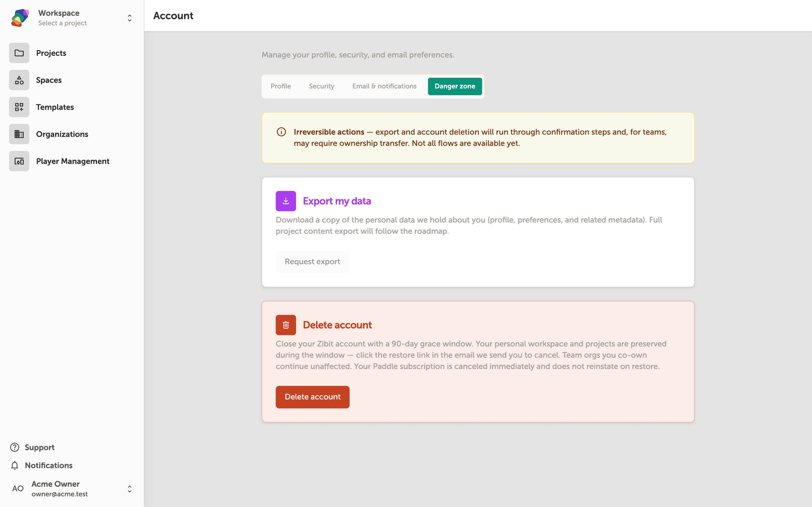Select the Danger zone tab
This screenshot has height=507, width=812.
455,86
